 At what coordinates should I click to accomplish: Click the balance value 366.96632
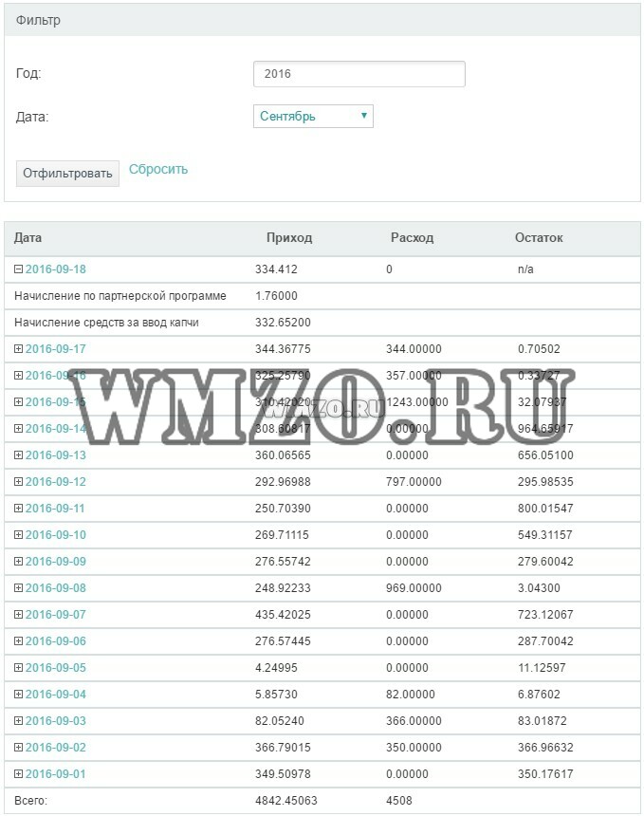click(545, 747)
